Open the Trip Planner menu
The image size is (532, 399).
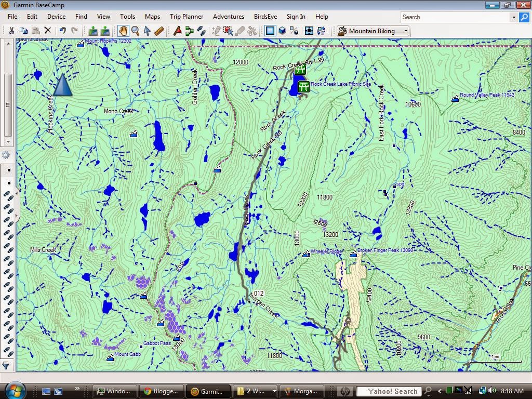click(x=187, y=16)
